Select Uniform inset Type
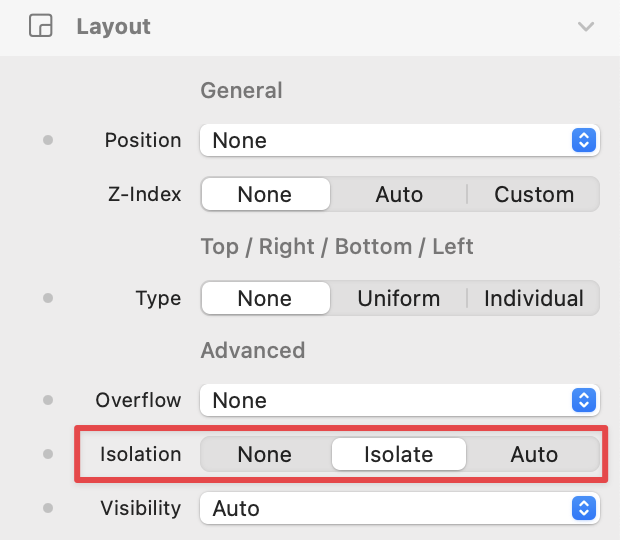 tap(399, 299)
